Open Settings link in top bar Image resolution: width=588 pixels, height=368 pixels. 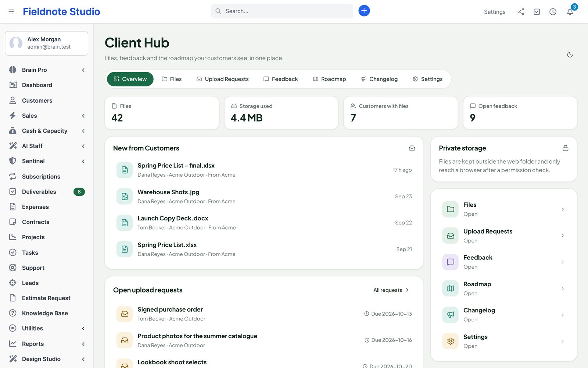click(494, 12)
